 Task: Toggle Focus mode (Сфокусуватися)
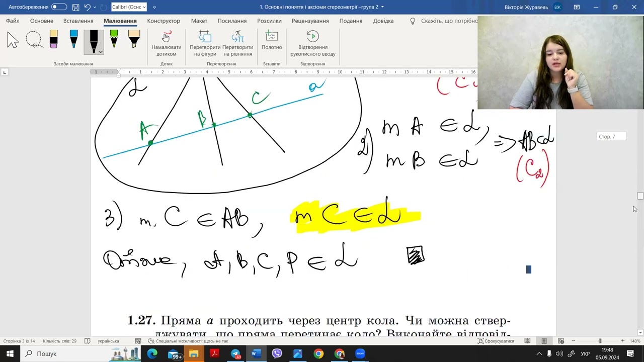pyautogui.click(x=496, y=341)
